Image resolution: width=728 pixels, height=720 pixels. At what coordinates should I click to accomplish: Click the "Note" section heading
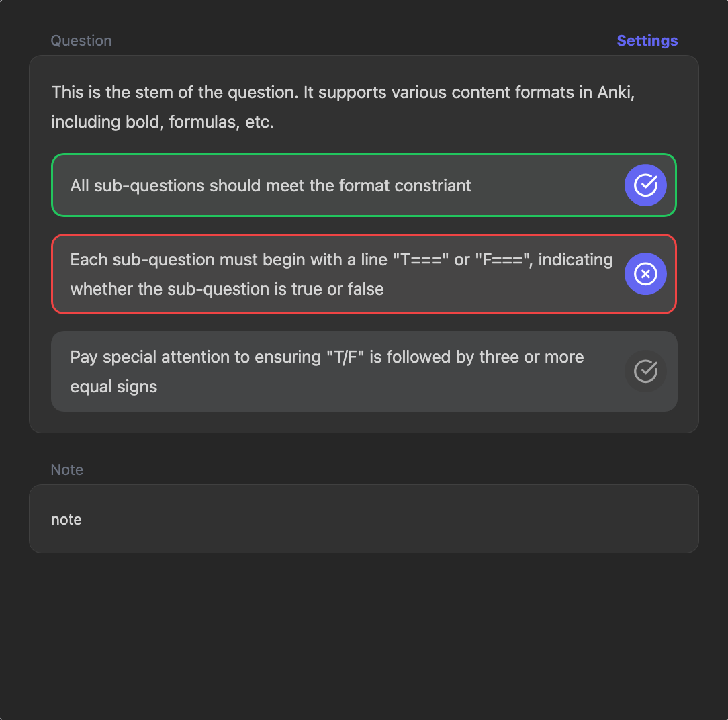[x=67, y=469]
